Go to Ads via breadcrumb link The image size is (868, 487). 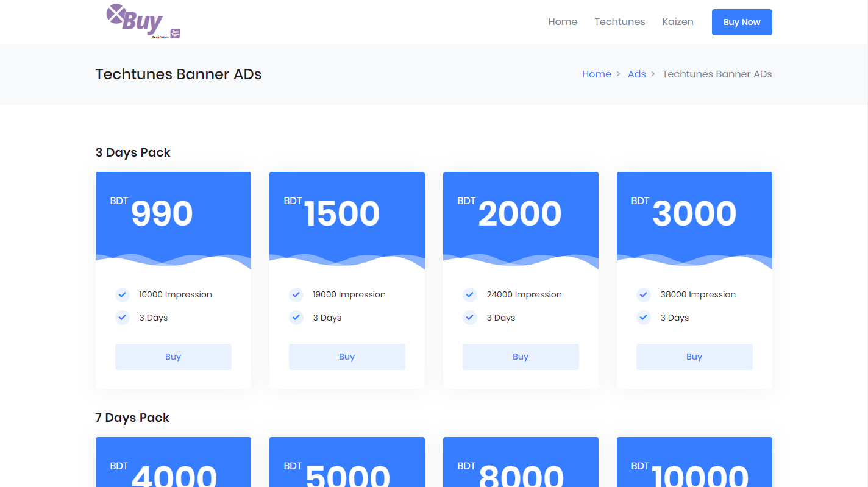pos(637,74)
